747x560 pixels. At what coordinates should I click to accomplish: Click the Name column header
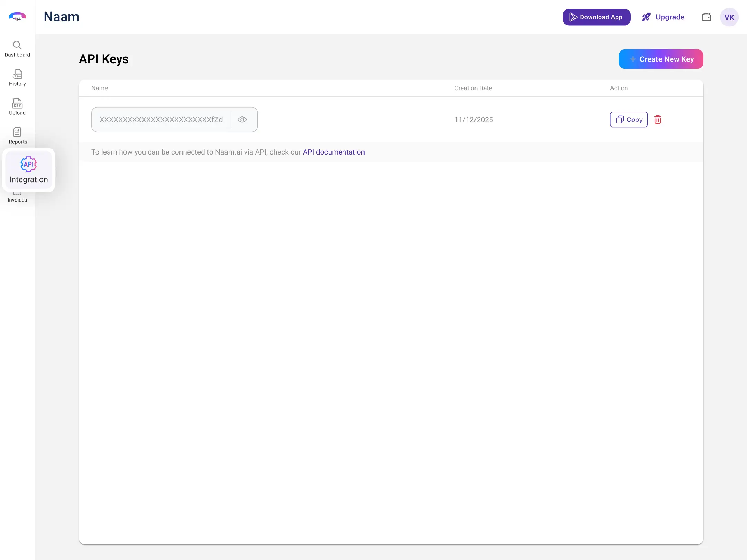click(100, 88)
